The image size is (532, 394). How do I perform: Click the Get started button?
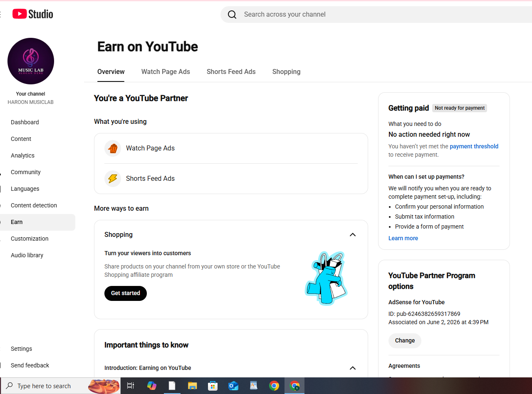tap(126, 293)
